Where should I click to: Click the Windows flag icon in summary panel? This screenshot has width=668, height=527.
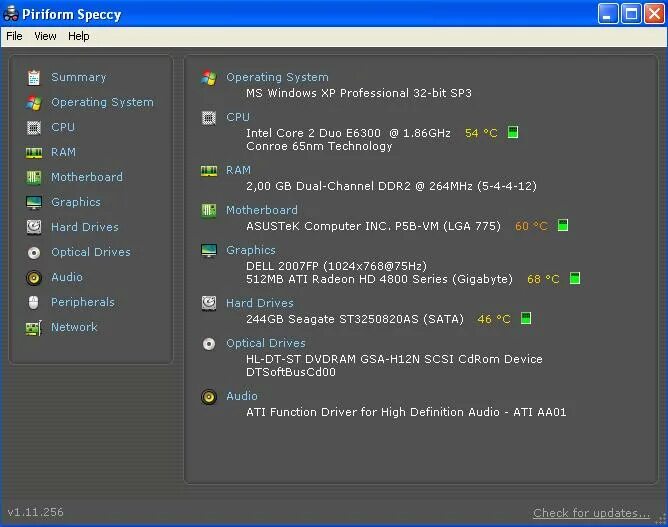209,78
